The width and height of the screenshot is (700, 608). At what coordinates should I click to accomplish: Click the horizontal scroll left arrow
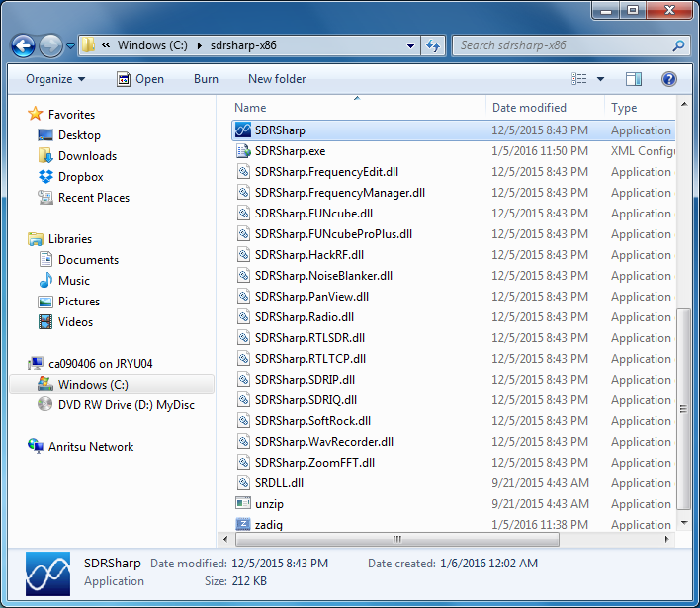(225, 539)
